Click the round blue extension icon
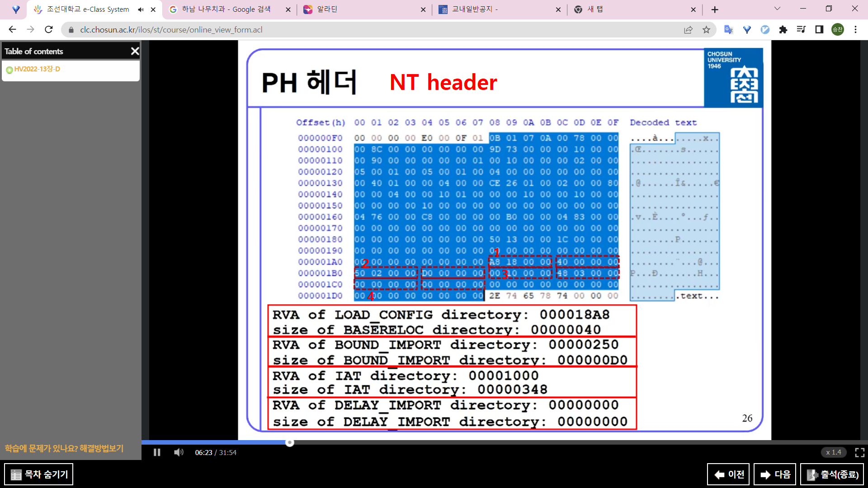 coord(765,29)
